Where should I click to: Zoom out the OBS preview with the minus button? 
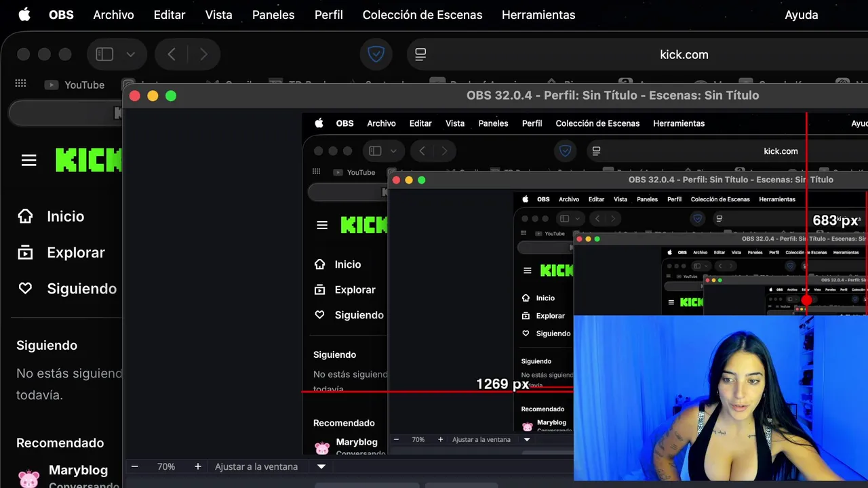tap(134, 466)
